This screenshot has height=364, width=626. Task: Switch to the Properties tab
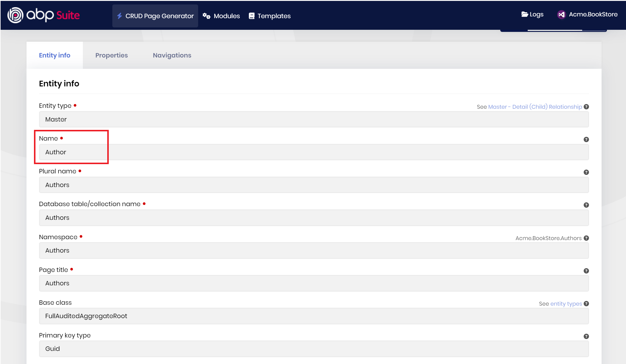[111, 55]
